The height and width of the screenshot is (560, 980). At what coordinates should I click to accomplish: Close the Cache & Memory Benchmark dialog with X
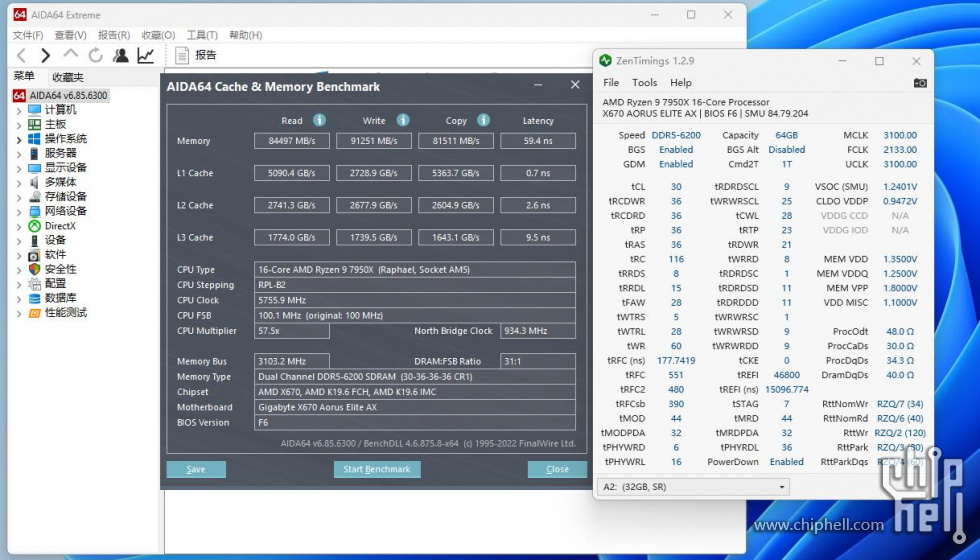click(575, 85)
